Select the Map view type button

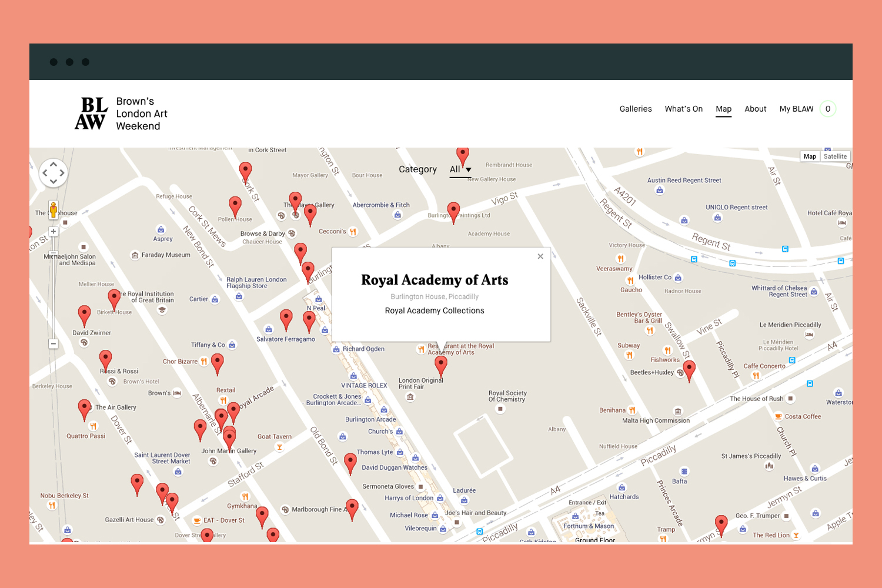[810, 156]
